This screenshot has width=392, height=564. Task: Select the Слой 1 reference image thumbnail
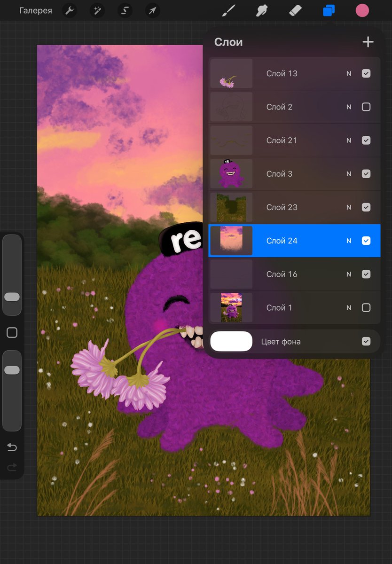tap(231, 308)
